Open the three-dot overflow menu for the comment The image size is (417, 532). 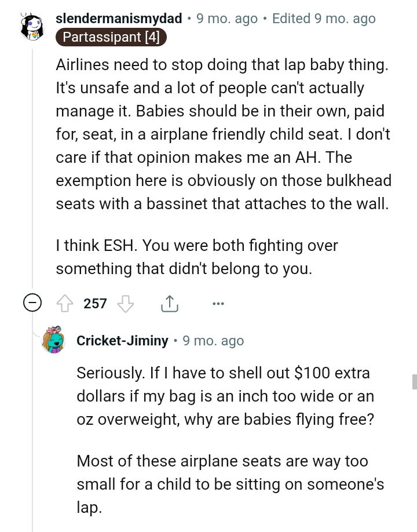pyautogui.click(x=218, y=303)
